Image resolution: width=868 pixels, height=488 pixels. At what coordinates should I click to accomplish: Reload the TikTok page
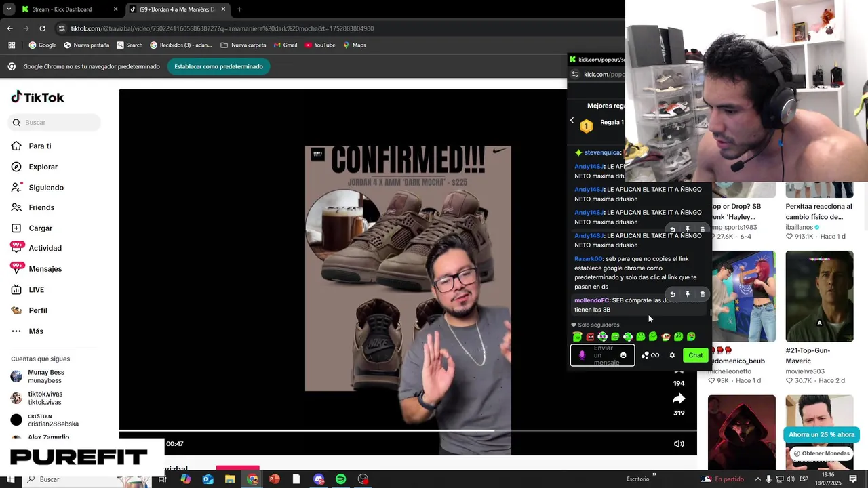[42, 28]
